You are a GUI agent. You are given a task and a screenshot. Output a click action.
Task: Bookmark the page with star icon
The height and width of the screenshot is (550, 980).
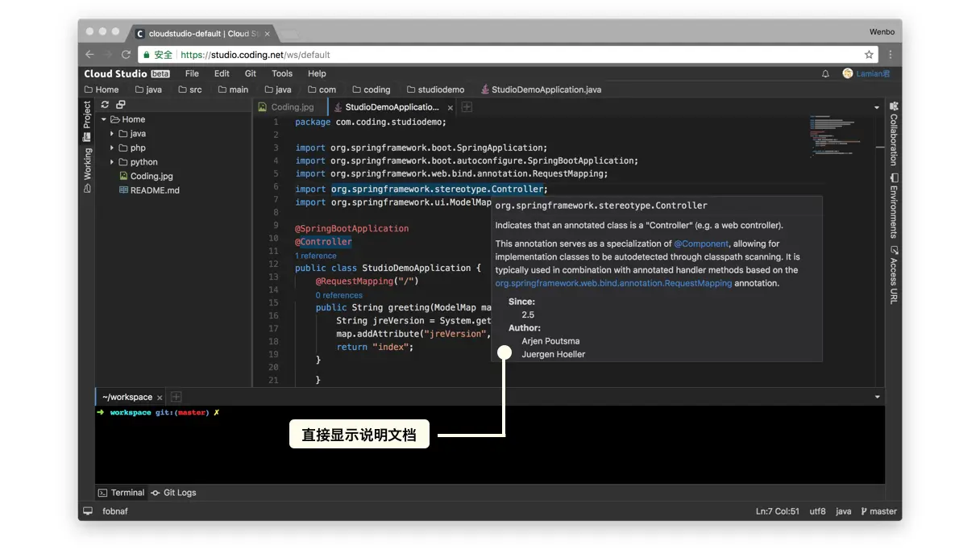869,55
